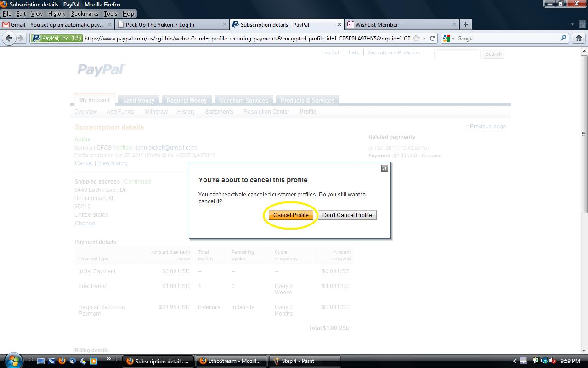Close the Pack Up The Yukon tab

pos(225,24)
